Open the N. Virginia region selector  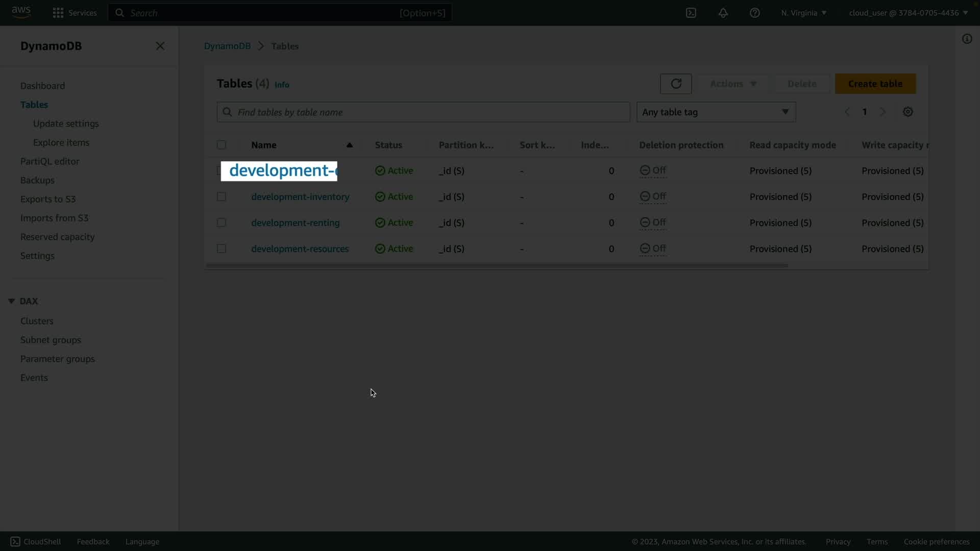[803, 13]
